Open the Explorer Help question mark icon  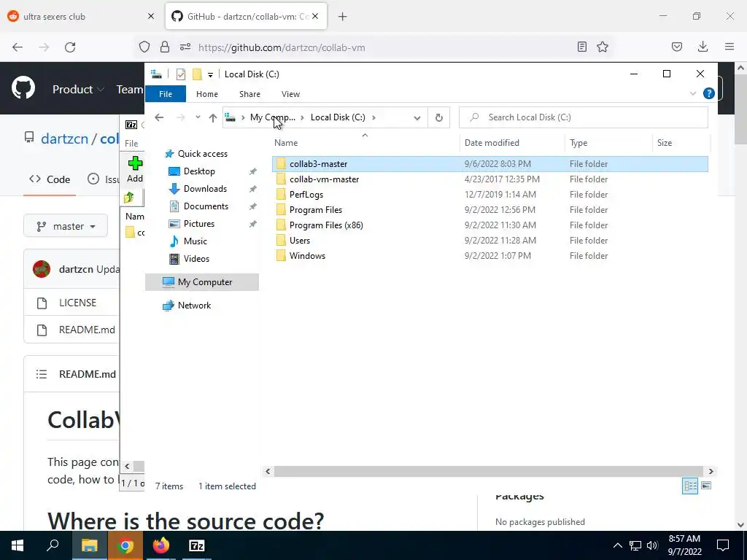[709, 94]
